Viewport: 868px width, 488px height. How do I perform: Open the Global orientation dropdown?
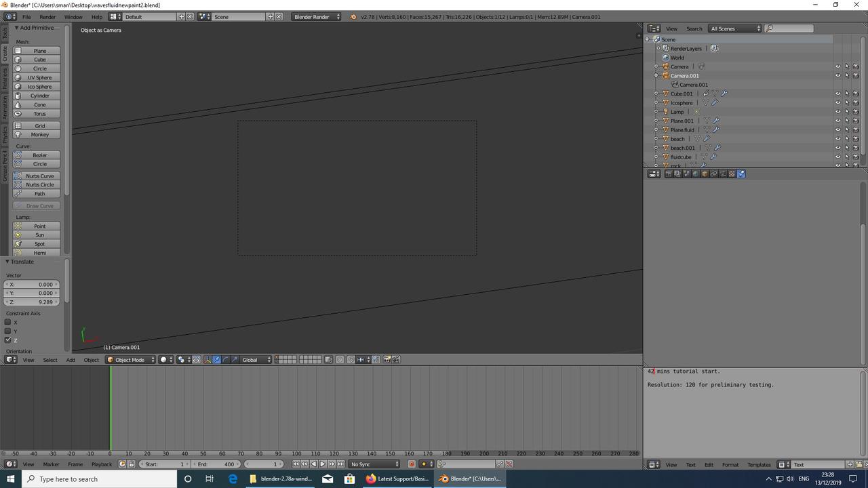pyautogui.click(x=256, y=360)
